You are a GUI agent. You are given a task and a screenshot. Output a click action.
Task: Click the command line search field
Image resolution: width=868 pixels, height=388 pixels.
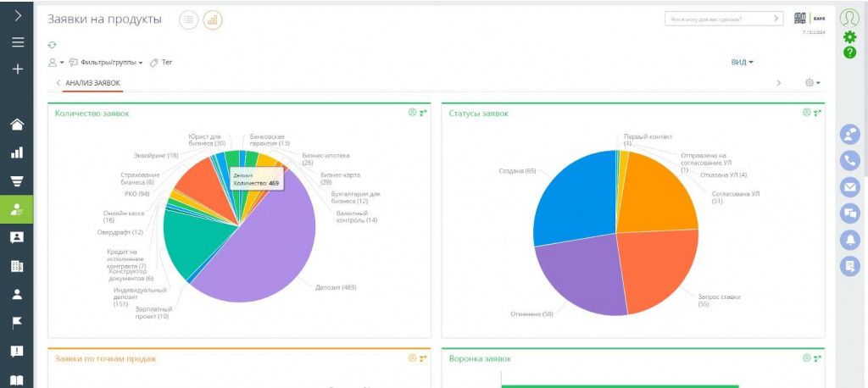click(717, 19)
